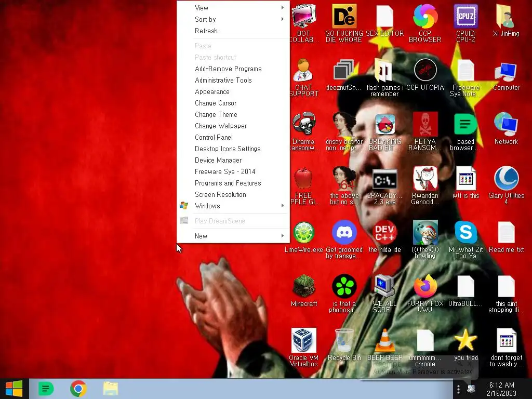Open the file folder taskbar icon
Image resolution: width=532 pixels, height=399 pixels.
click(111, 389)
